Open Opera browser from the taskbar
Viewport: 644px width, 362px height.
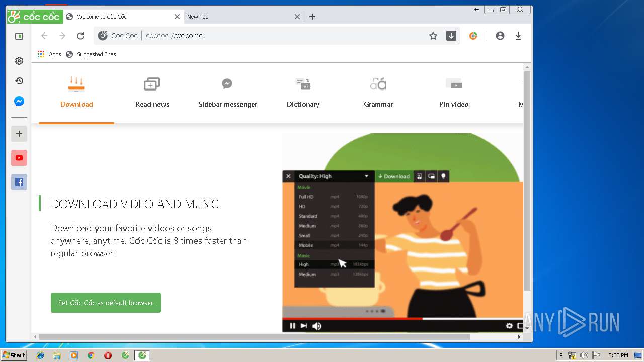pyautogui.click(x=108, y=355)
